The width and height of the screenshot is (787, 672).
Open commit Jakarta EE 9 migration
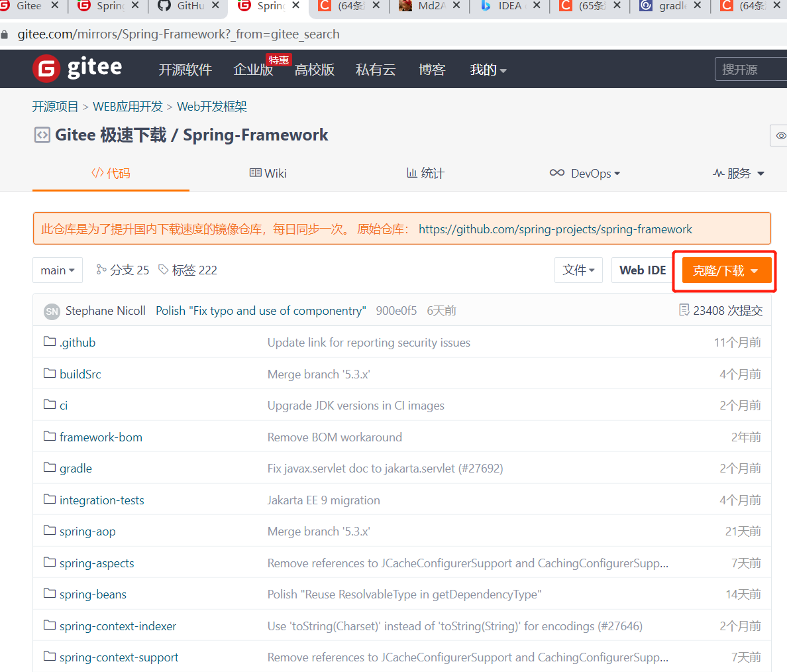pyautogui.click(x=324, y=500)
